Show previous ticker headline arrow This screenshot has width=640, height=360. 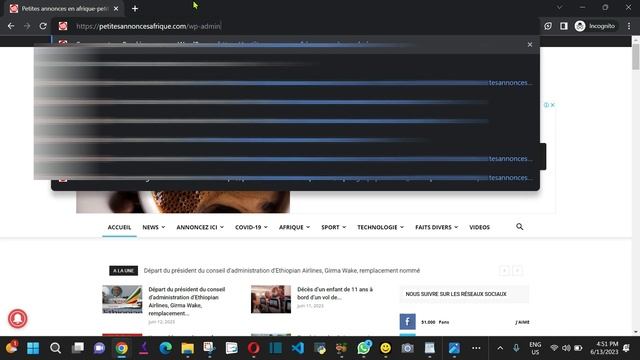504,271
